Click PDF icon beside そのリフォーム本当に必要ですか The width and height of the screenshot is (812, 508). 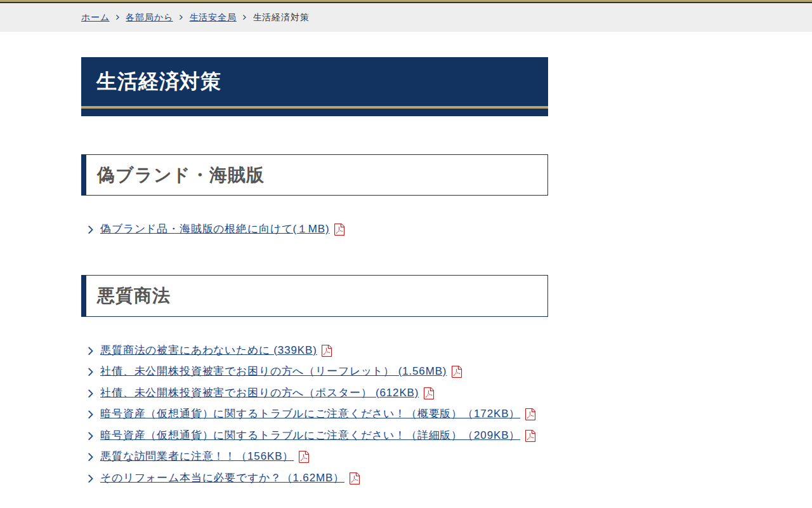tap(355, 478)
